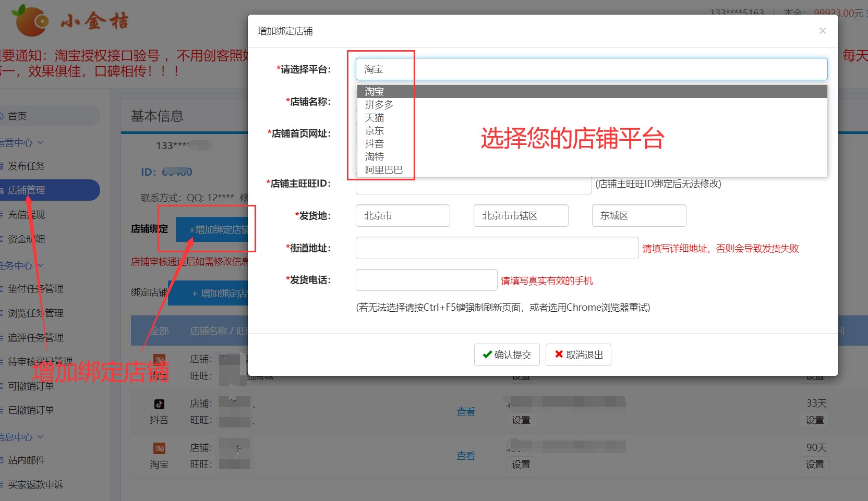868x501 pixels.
Task: Open 垫付任务管理 in the sidebar
Action: click(x=35, y=288)
